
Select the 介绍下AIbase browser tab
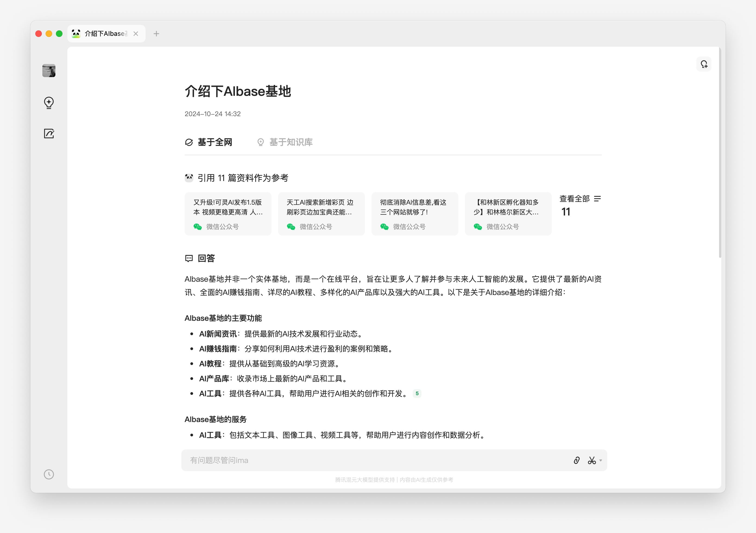coord(106,34)
